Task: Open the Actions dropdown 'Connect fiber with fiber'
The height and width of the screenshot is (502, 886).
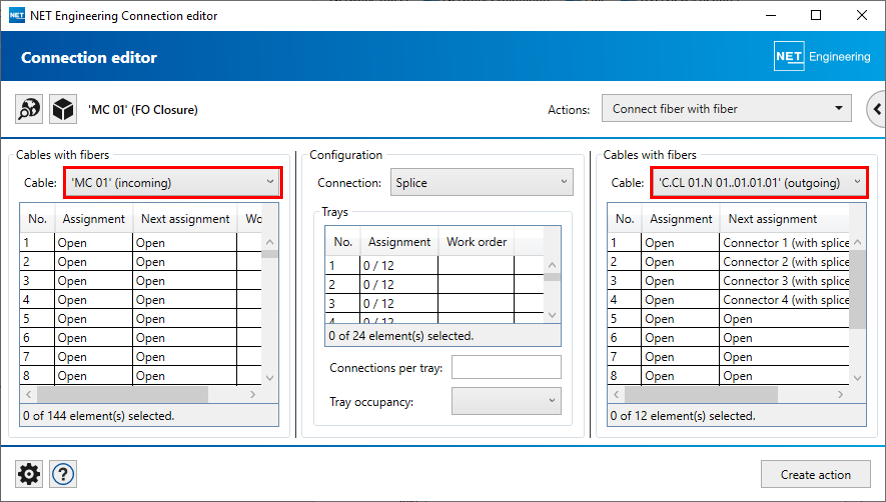Action: click(x=727, y=109)
